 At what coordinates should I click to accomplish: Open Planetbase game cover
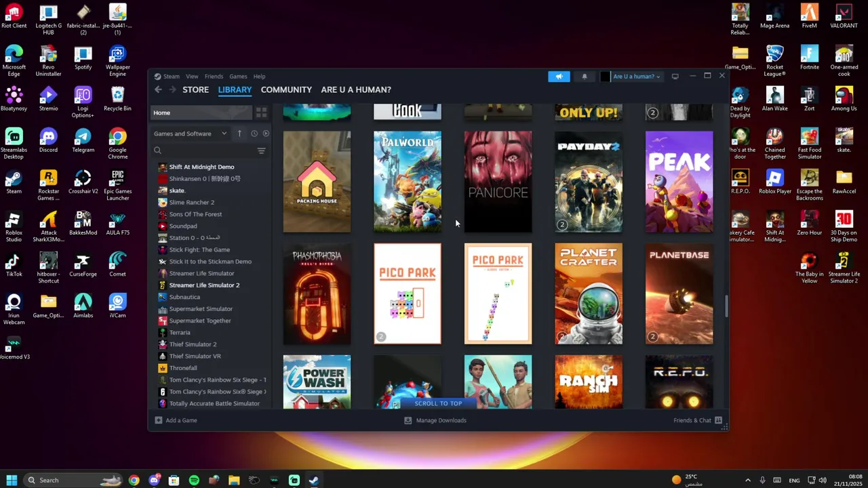pos(679,293)
